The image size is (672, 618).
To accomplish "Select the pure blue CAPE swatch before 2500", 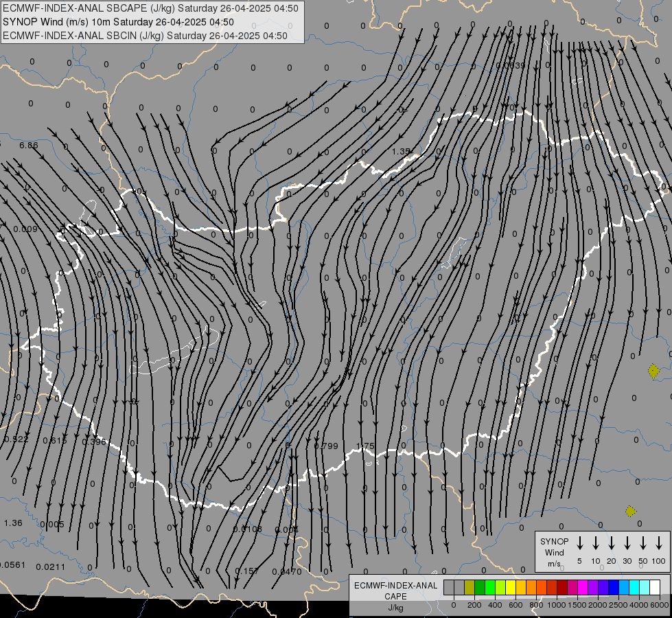I will 614,587.
